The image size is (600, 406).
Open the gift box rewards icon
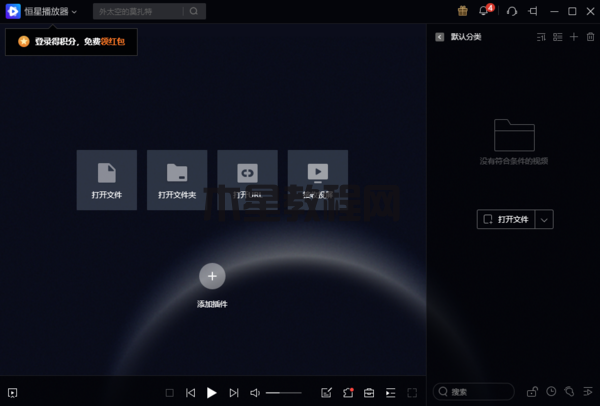[463, 11]
